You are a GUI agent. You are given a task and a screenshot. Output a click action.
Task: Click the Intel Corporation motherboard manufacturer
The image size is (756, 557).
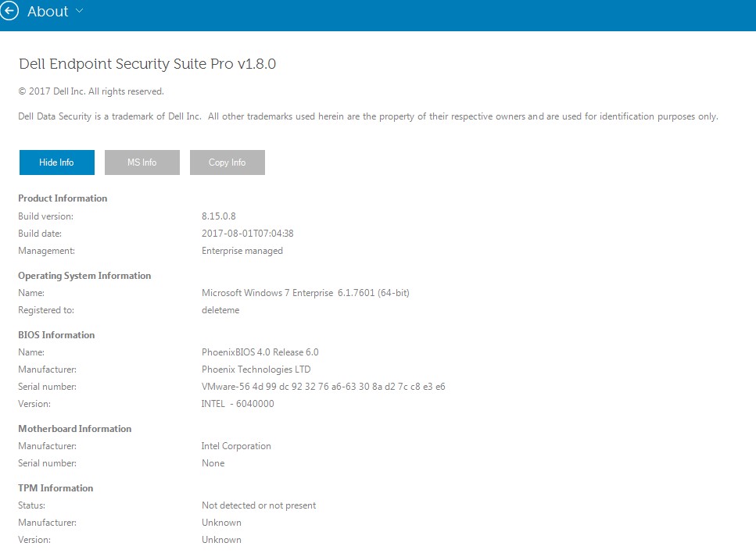pos(236,446)
